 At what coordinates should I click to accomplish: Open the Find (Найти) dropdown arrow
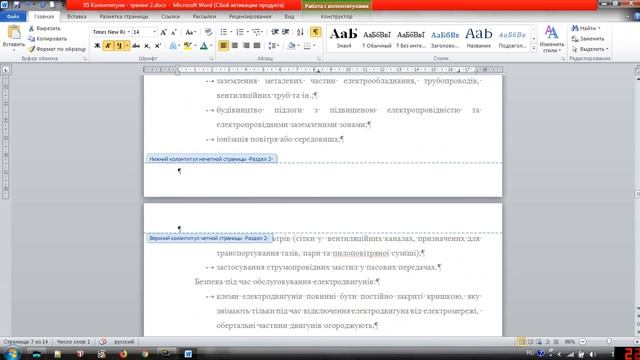coord(599,28)
